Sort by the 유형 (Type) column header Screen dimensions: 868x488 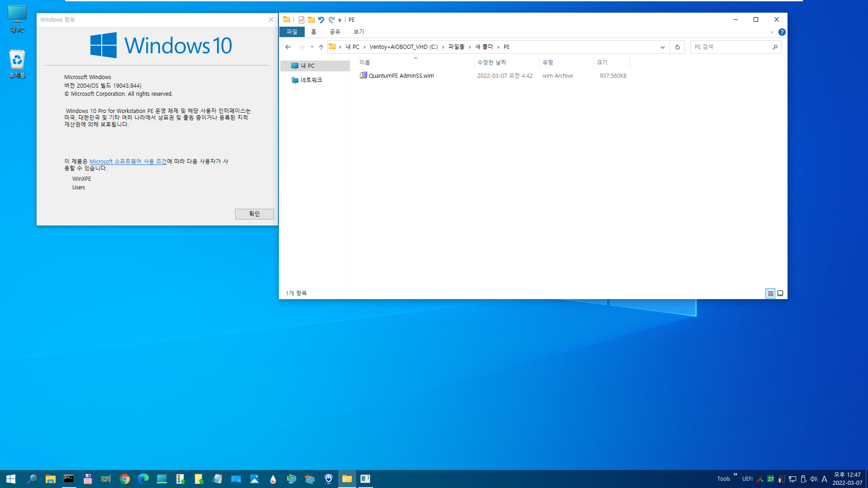(566, 63)
